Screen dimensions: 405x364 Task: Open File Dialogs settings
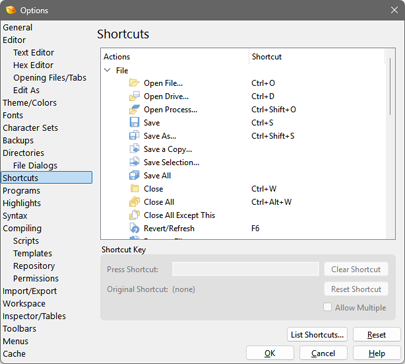coord(35,165)
